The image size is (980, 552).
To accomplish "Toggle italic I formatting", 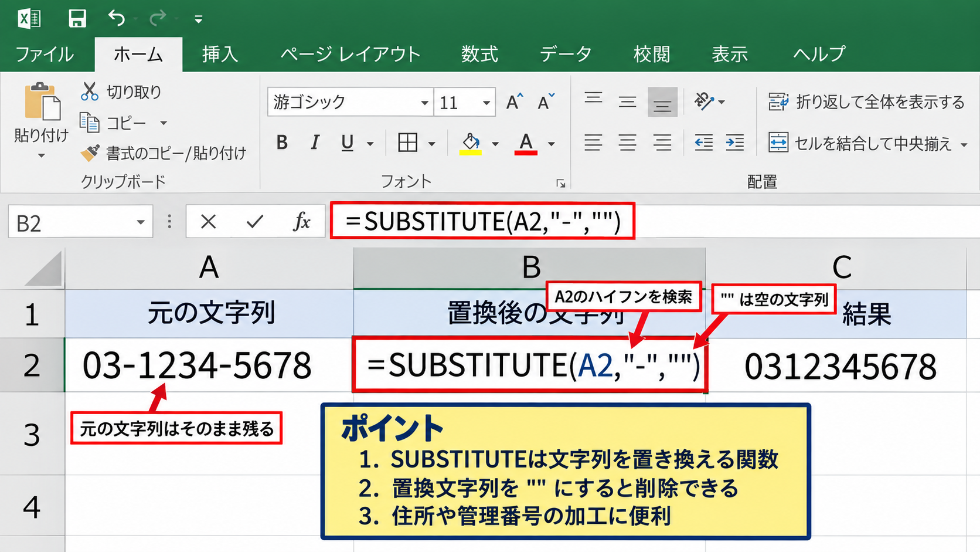I will click(x=315, y=143).
